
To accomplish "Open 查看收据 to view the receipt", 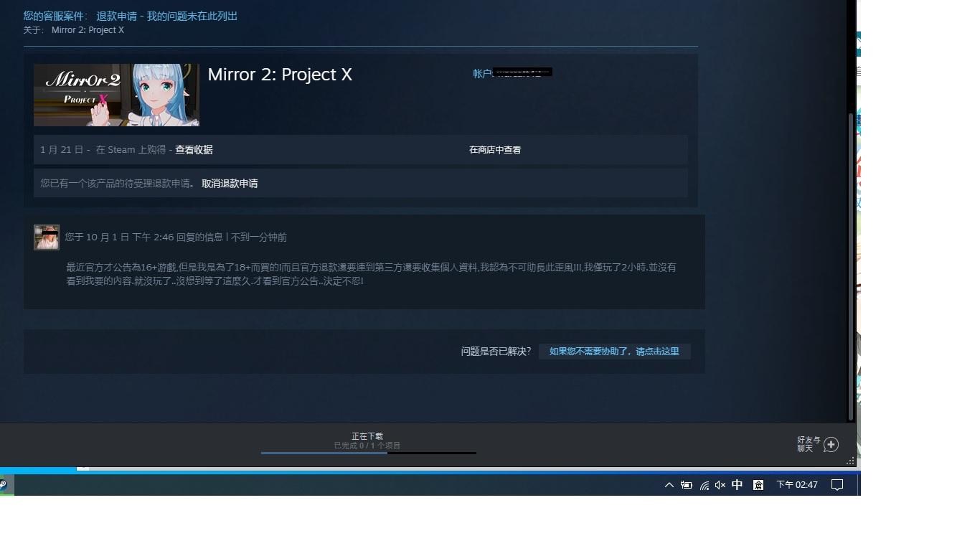I will coord(192,150).
